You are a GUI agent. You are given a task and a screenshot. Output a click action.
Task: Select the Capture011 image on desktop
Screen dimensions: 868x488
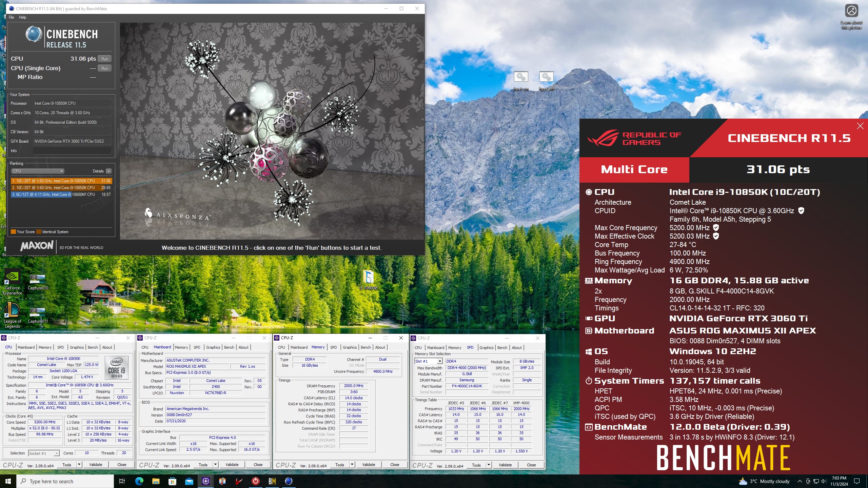tap(38, 315)
